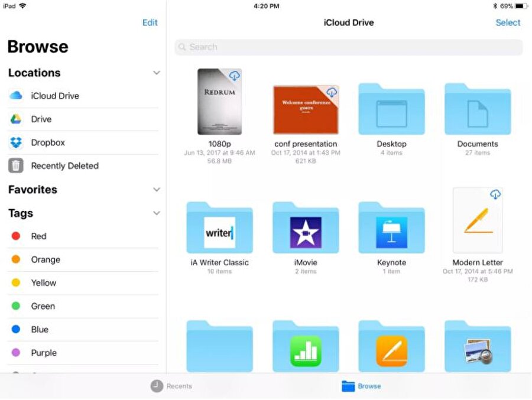Tap Select to choose multiple files

508,22
